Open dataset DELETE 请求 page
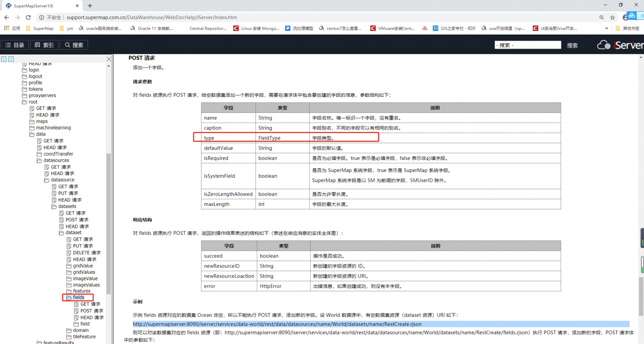644x344 pixels. coord(83,253)
